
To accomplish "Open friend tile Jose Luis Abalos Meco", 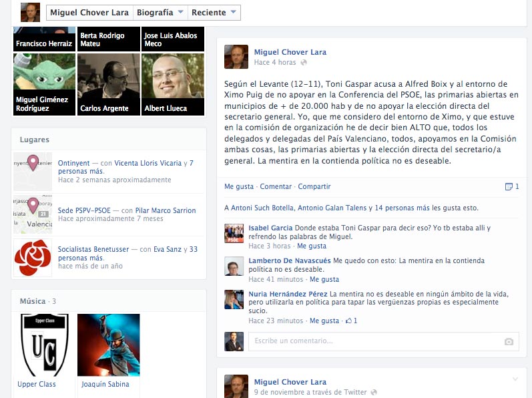I will click(x=173, y=39).
